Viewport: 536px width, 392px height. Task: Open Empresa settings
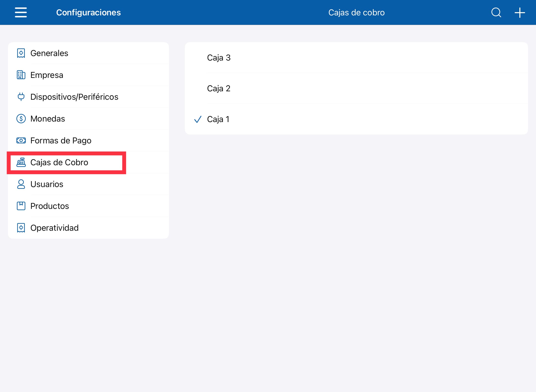point(89,75)
